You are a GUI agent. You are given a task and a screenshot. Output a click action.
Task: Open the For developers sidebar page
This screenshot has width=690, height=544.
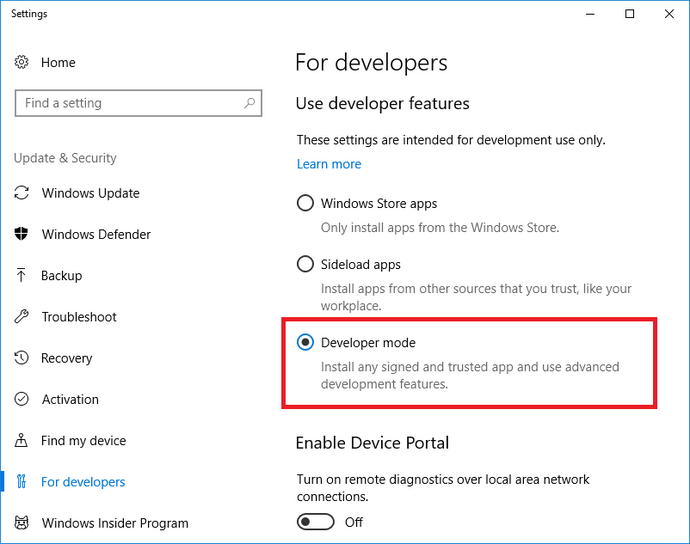[83, 482]
